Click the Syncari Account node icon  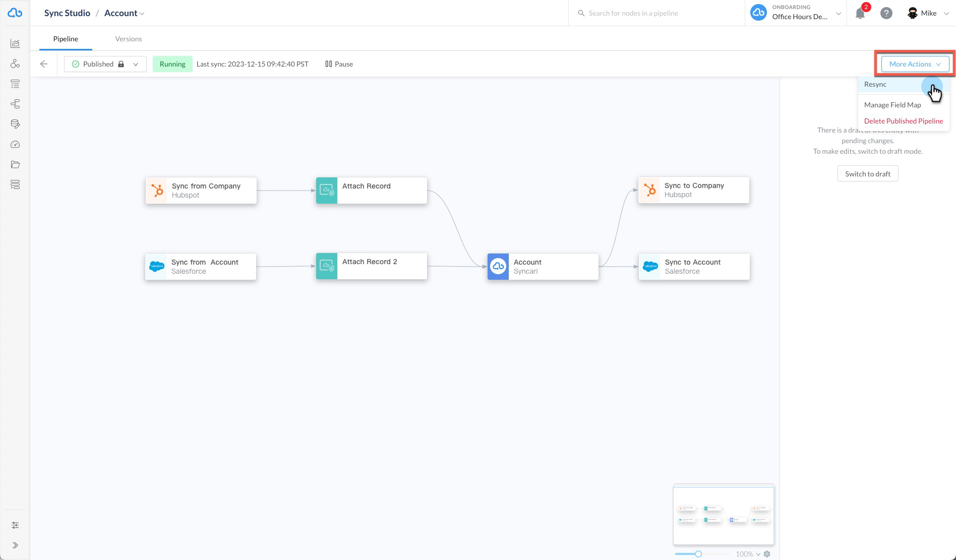(x=498, y=267)
